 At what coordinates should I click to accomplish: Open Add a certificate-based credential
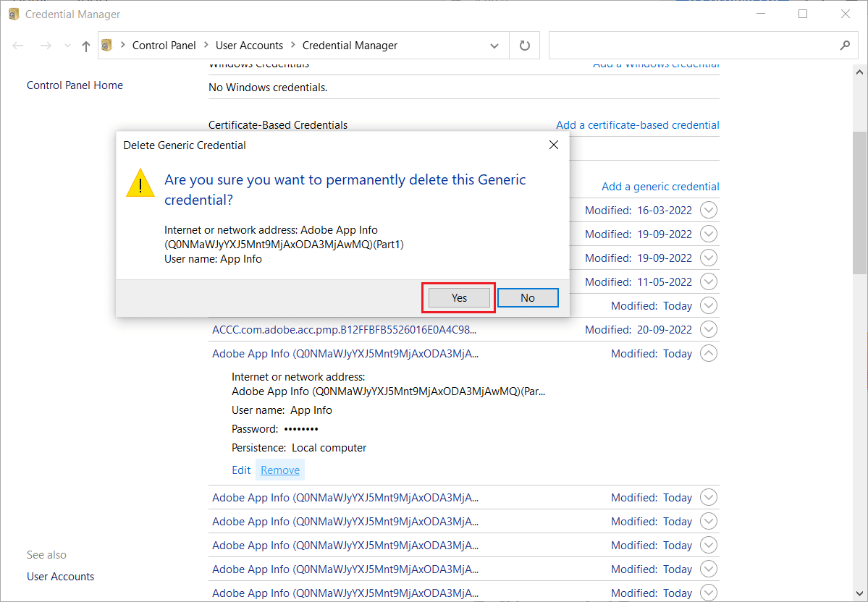638,125
